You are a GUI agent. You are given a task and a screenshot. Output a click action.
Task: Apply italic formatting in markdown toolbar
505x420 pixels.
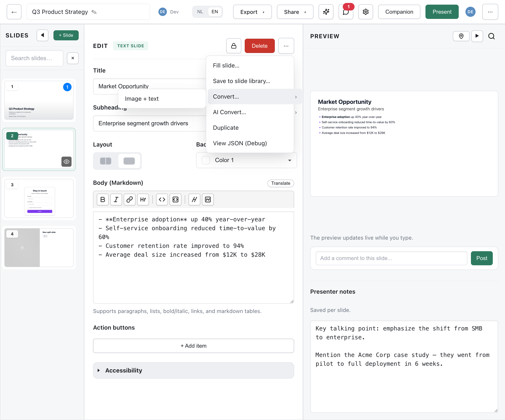click(116, 199)
